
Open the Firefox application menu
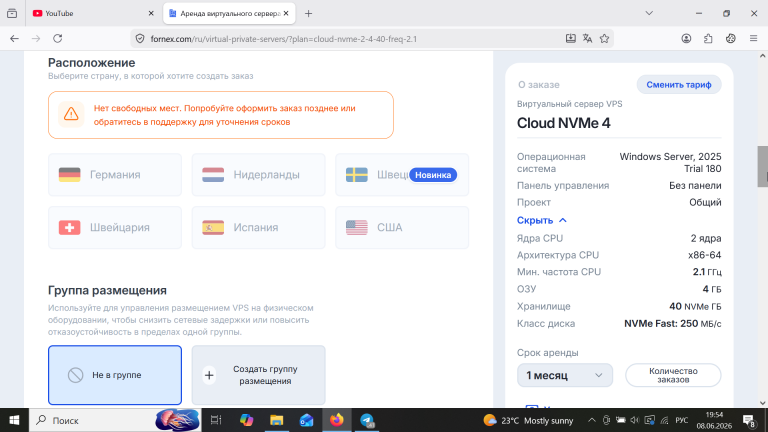[x=753, y=38]
